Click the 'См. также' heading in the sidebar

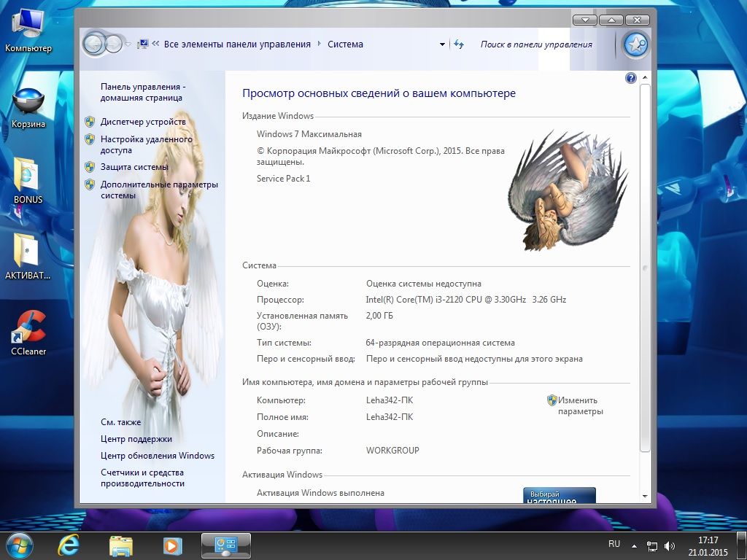pyautogui.click(x=120, y=422)
